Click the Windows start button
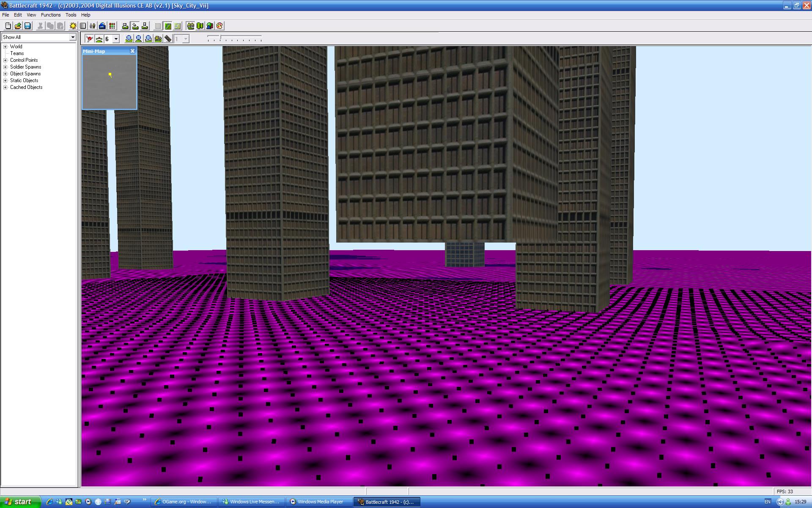This screenshot has height=508, width=812. (x=20, y=502)
